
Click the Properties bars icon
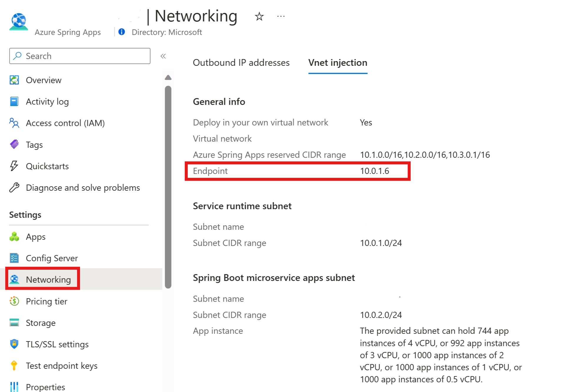(x=14, y=387)
